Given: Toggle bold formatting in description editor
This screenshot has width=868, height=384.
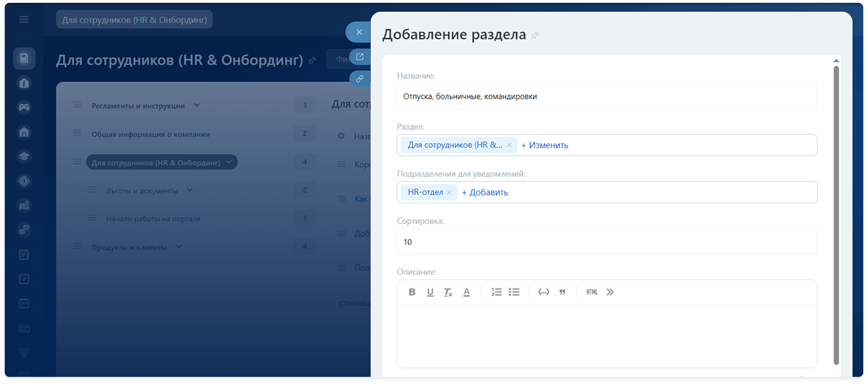Looking at the screenshot, I should tap(412, 292).
